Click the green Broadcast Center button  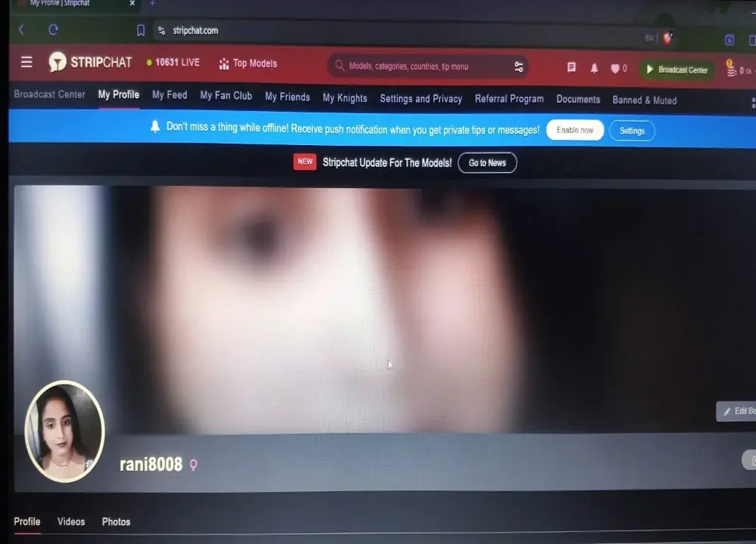pos(677,70)
